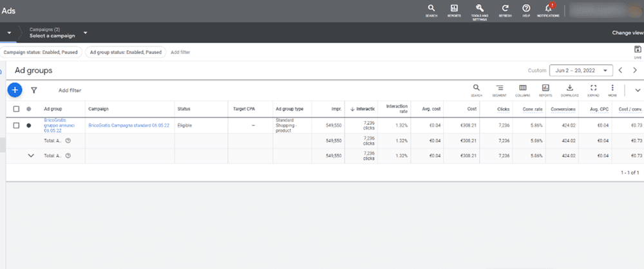The height and width of the screenshot is (269, 644).
Task: Check the BricoGratis ad group row checkbox
Action: coord(17,125)
